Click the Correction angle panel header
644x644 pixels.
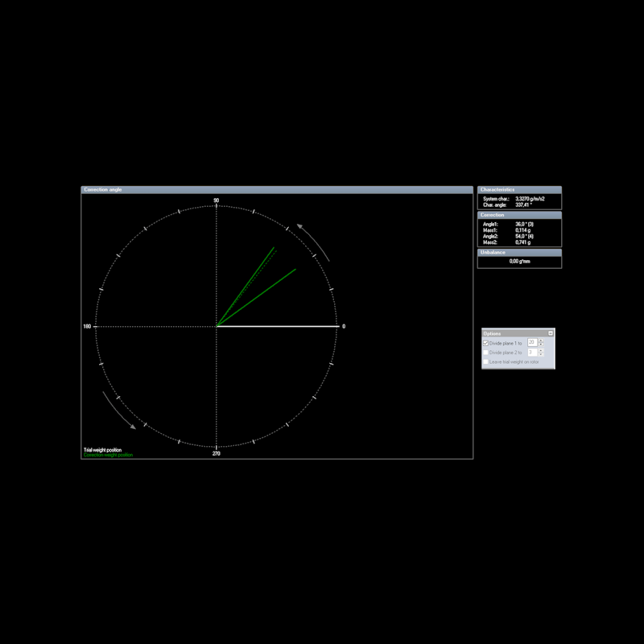(x=277, y=190)
